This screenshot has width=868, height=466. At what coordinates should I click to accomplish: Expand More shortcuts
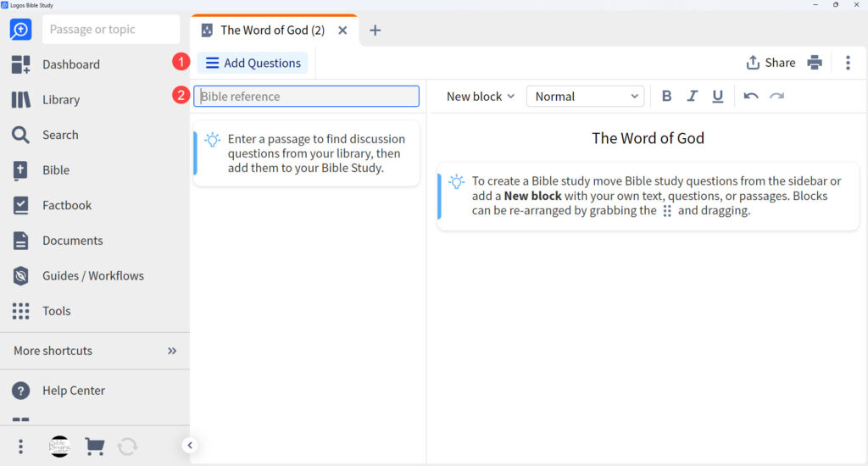(95, 351)
